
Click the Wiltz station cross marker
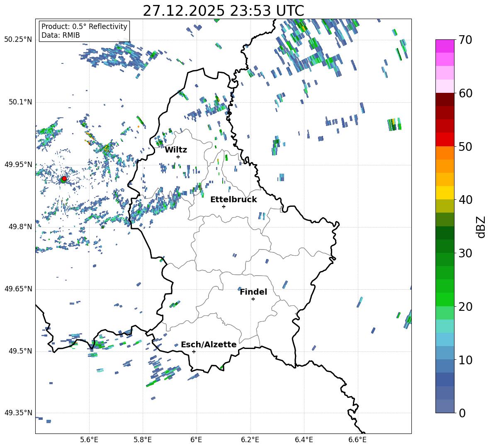pos(178,157)
